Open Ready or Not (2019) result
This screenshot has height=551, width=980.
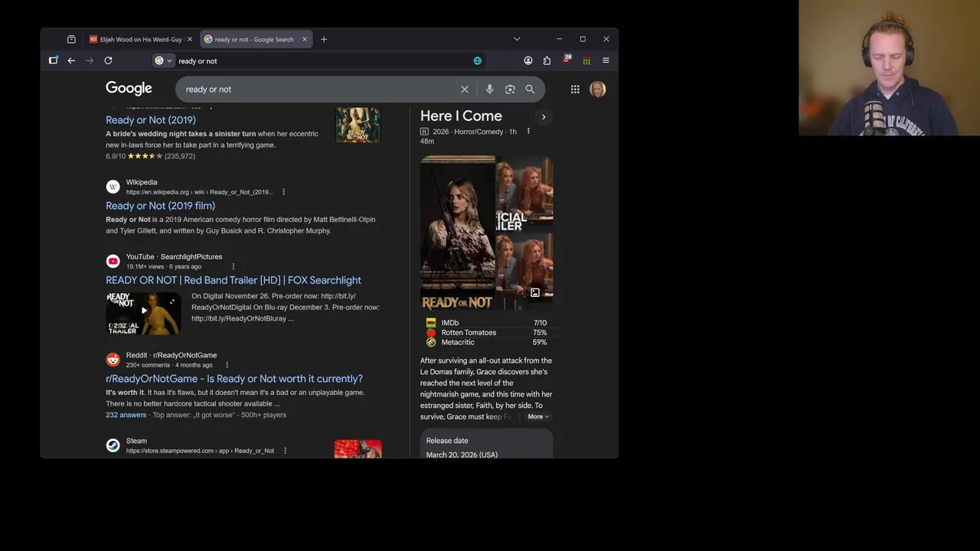pyautogui.click(x=151, y=120)
